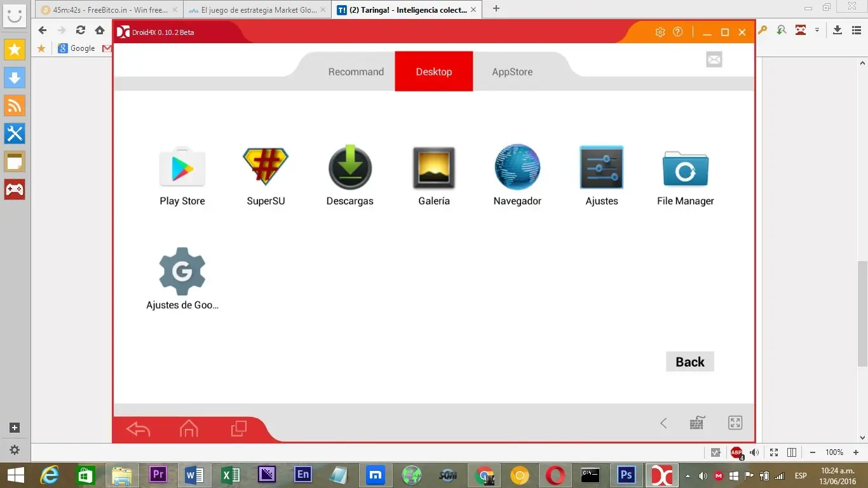Open the RSS feed sidebar icon
The height and width of the screenshot is (488, 868).
15,105
